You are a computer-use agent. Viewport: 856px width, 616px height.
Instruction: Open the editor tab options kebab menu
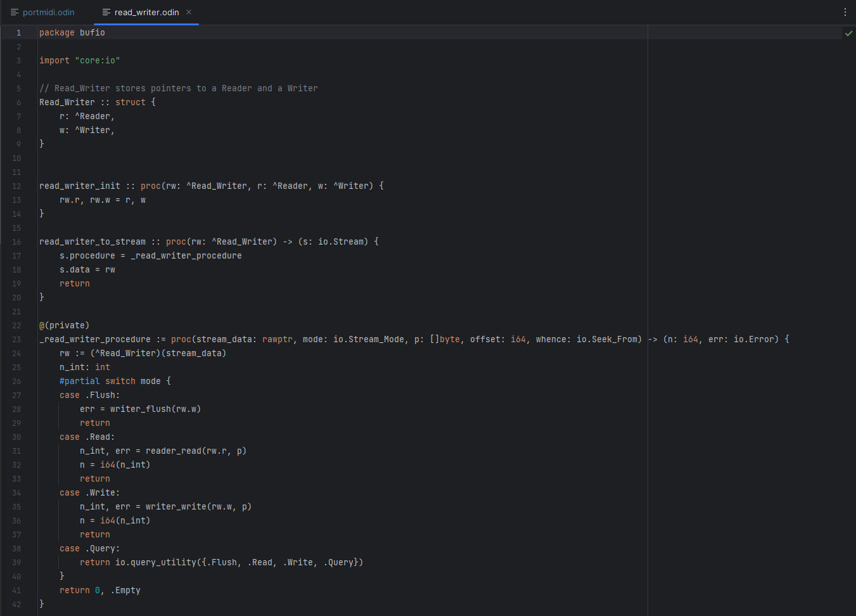tap(845, 12)
